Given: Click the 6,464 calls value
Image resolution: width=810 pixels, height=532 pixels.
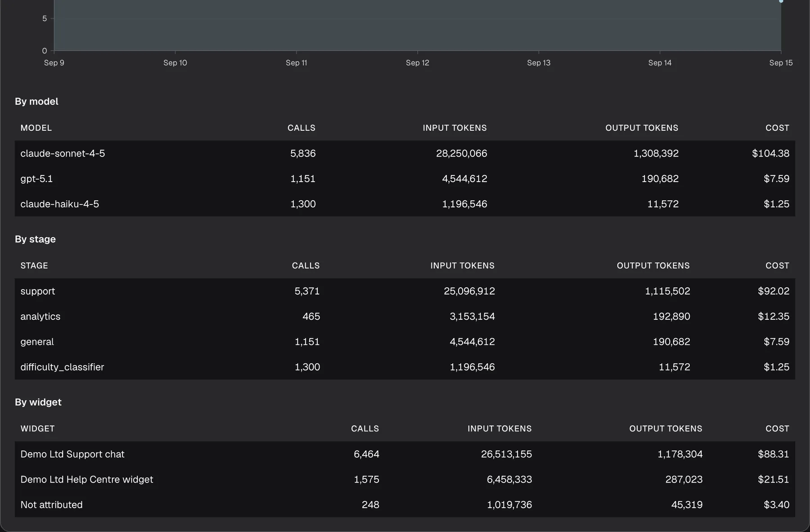Looking at the screenshot, I should 366,454.
